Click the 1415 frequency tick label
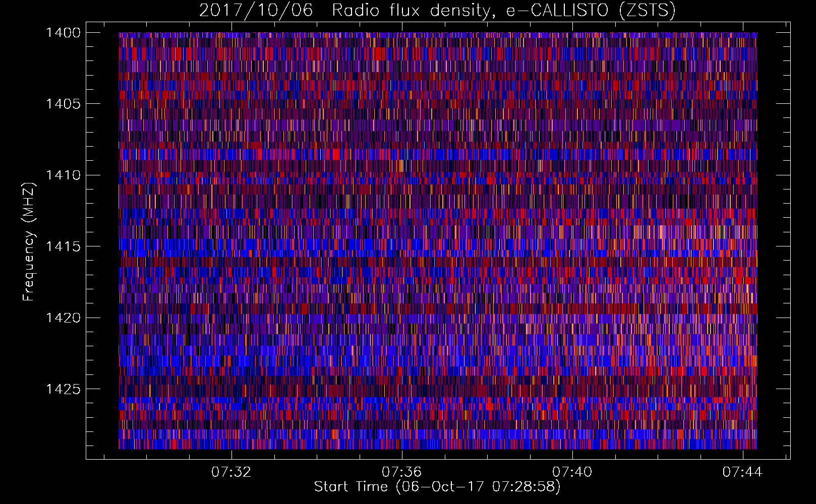Screen dimensions: 816x504 (x=63, y=246)
